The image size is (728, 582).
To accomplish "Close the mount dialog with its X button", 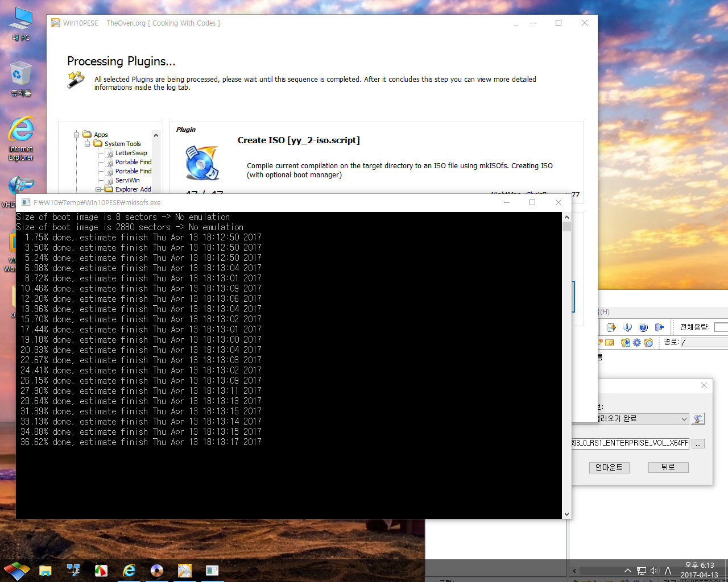I will (x=704, y=385).
